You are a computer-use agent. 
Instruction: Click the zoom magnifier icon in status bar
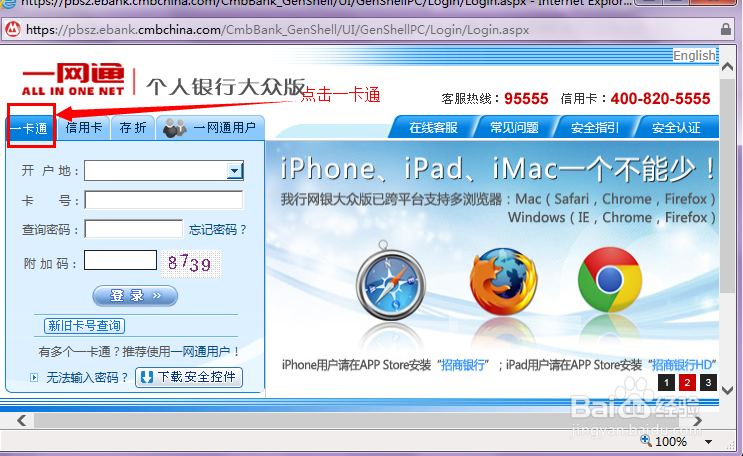click(x=645, y=440)
